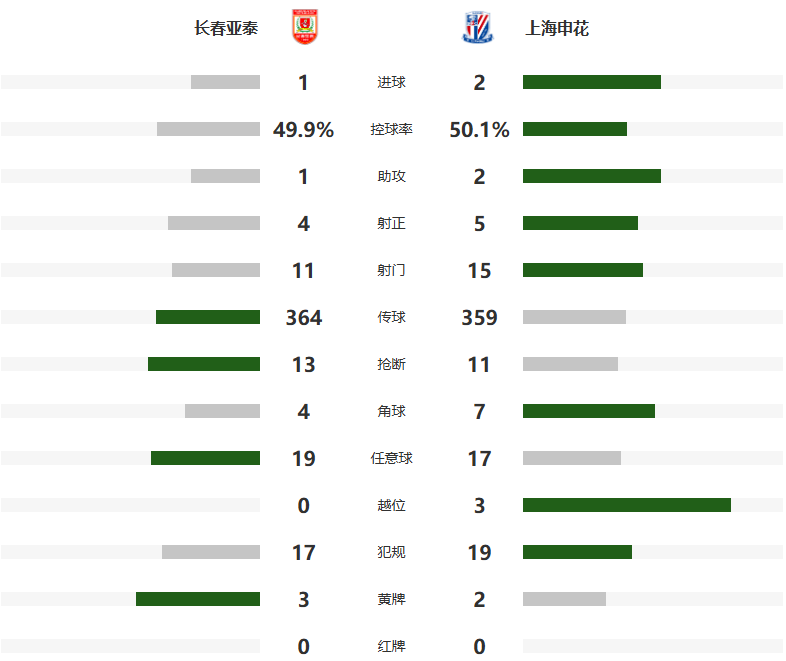Click the green 越位 bar for Shenhua
The height and width of the screenshot is (661, 786).
(627, 505)
